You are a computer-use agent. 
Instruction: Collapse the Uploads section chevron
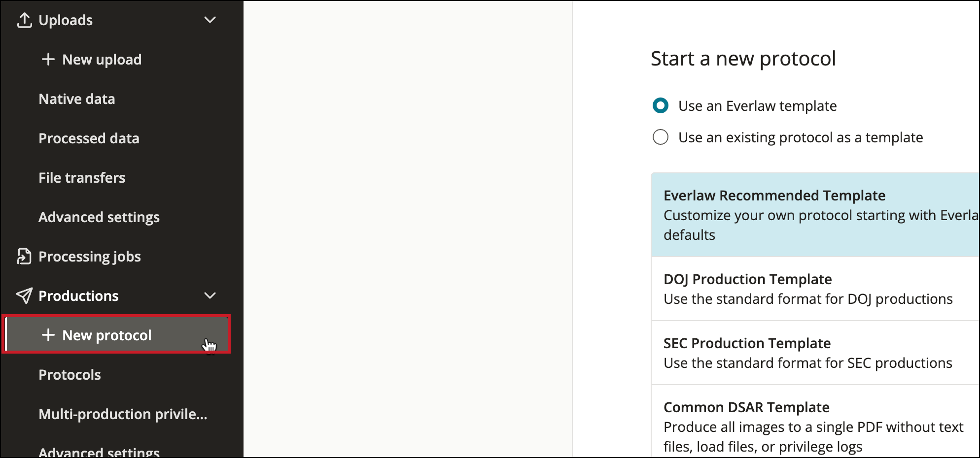point(210,20)
